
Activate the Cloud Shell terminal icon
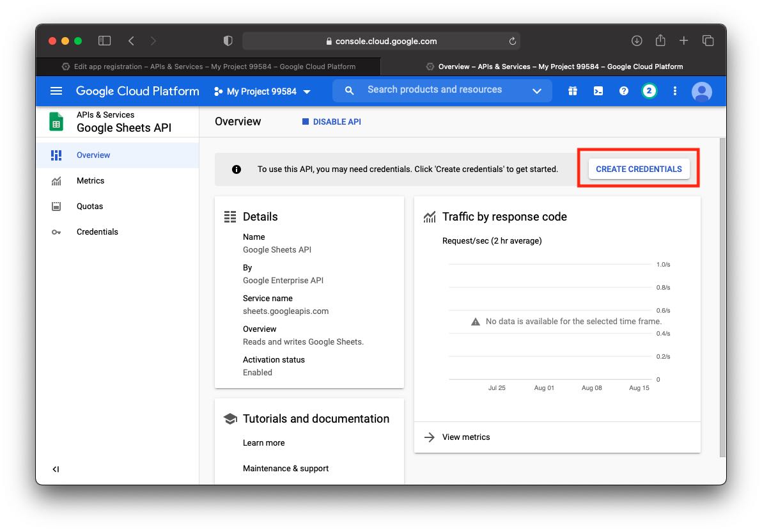coord(598,91)
